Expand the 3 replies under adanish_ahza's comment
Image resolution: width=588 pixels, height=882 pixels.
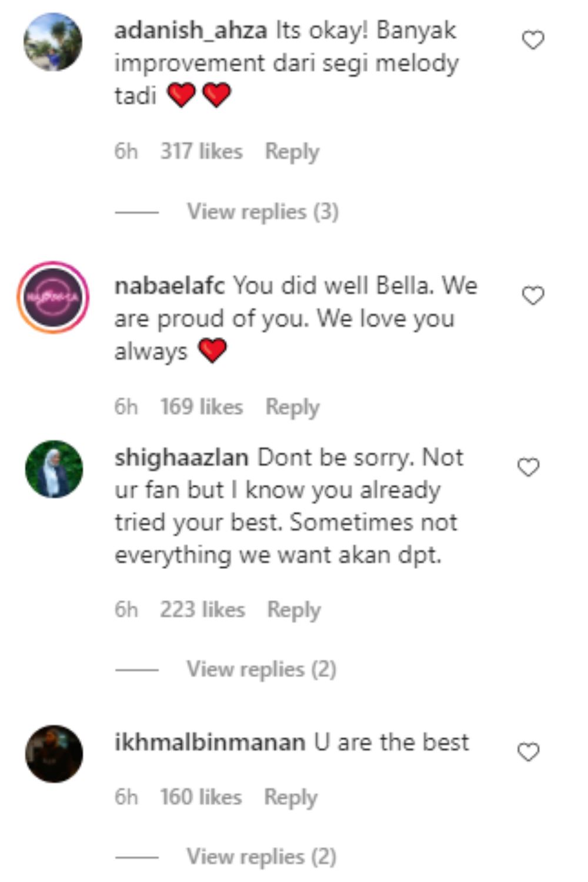[x=262, y=211]
